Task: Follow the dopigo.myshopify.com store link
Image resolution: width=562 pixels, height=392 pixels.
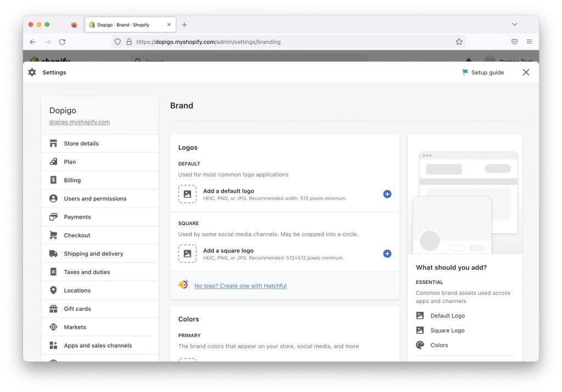Action: 80,122
